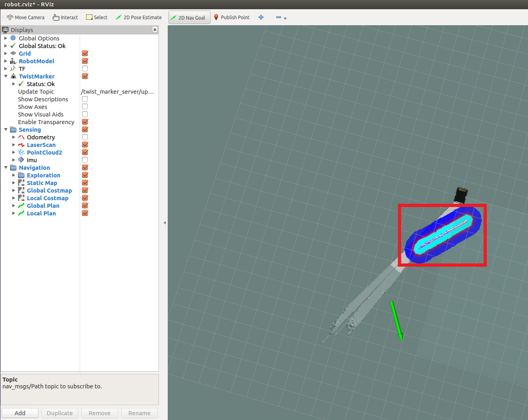
Task: Click the Global Status checkmark icon
Action: coord(13,46)
